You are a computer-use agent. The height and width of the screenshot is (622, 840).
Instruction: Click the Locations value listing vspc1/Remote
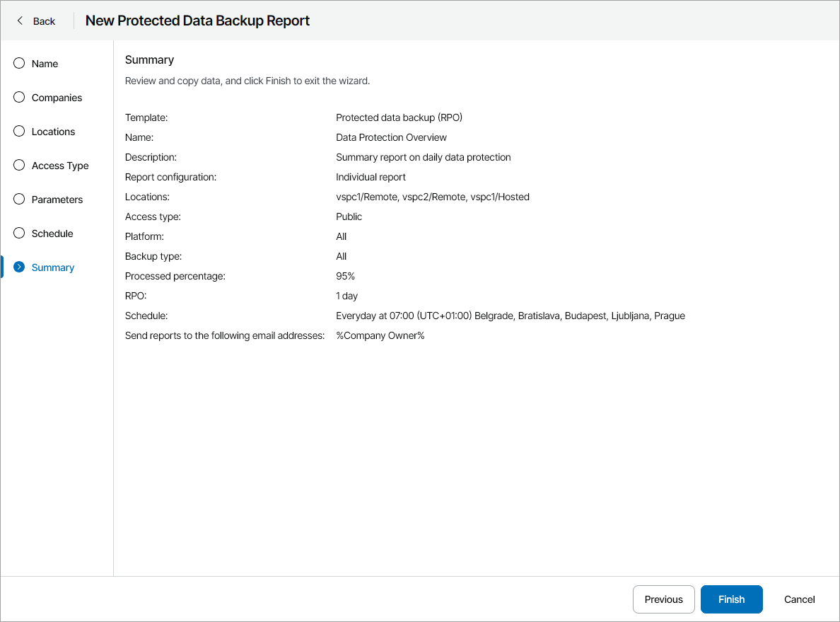coord(433,196)
